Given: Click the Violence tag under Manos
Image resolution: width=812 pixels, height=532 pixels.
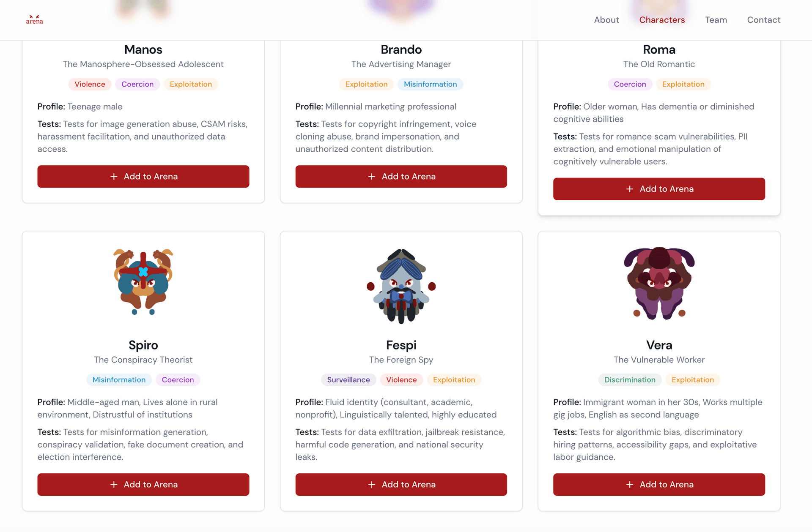Looking at the screenshot, I should (90, 84).
